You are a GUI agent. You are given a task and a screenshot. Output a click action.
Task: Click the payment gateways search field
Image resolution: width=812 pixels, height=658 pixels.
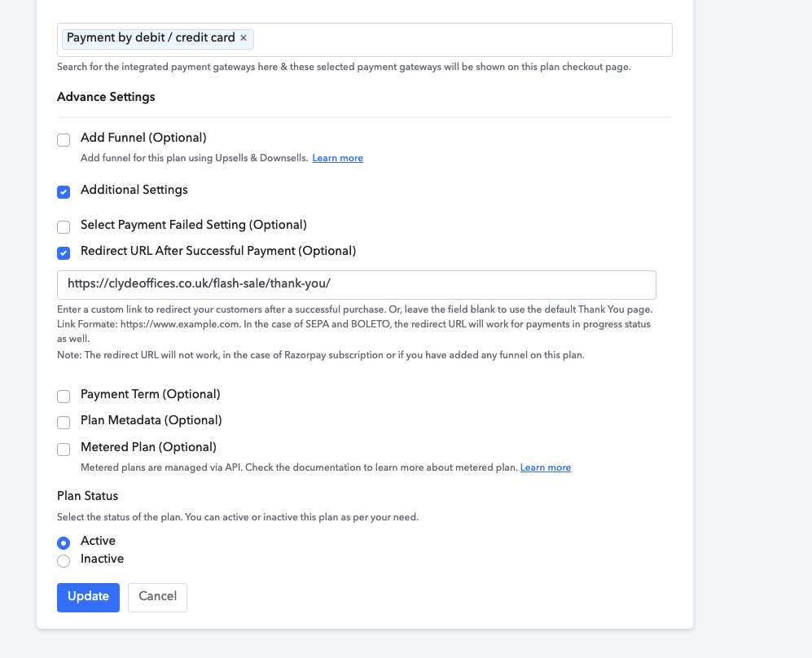point(364,40)
